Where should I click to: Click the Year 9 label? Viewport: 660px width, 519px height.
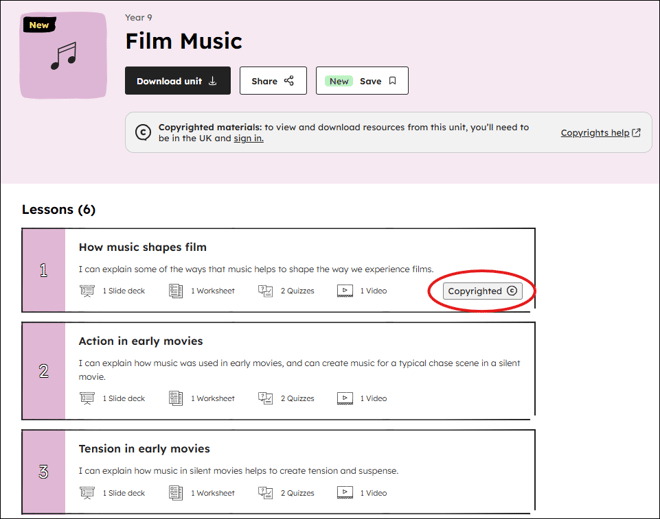[138, 18]
